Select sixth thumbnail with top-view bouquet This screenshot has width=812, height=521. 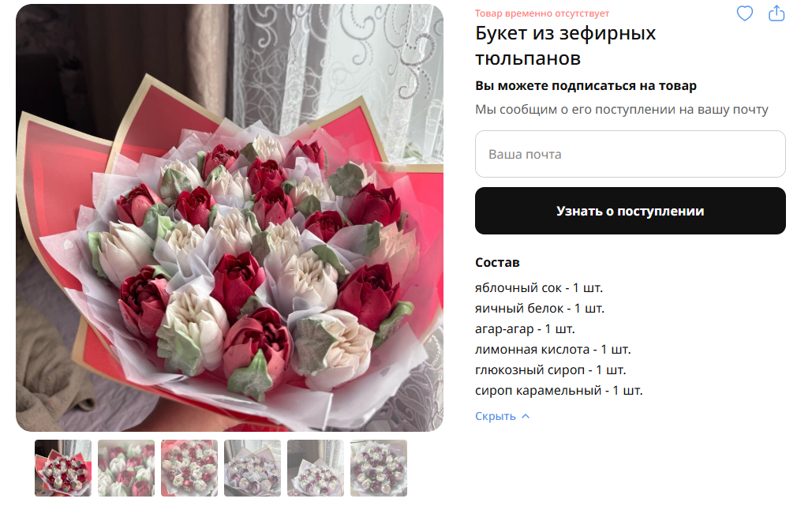379,468
